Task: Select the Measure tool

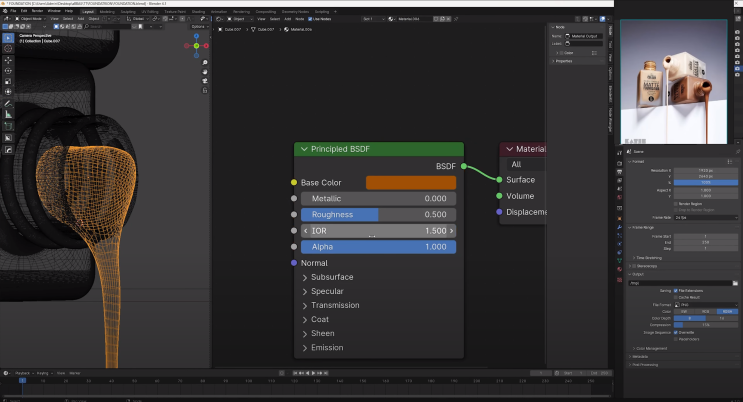Action: [x=8, y=114]
